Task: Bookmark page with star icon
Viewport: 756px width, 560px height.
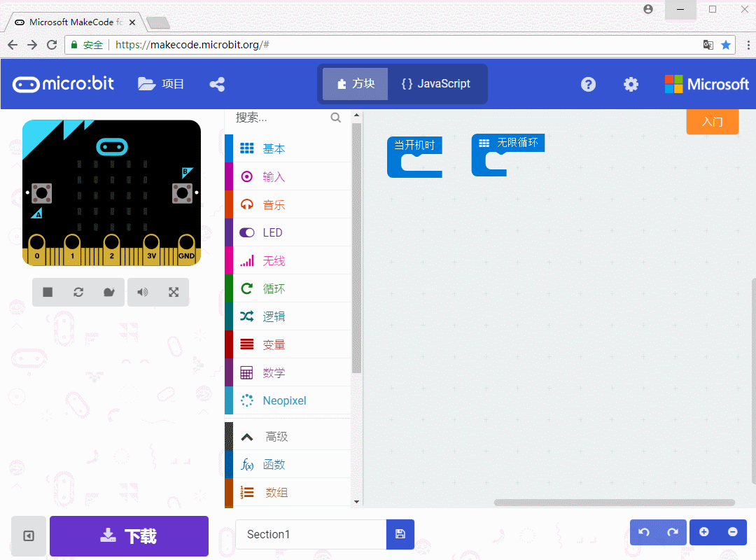Action: (726, 45)
